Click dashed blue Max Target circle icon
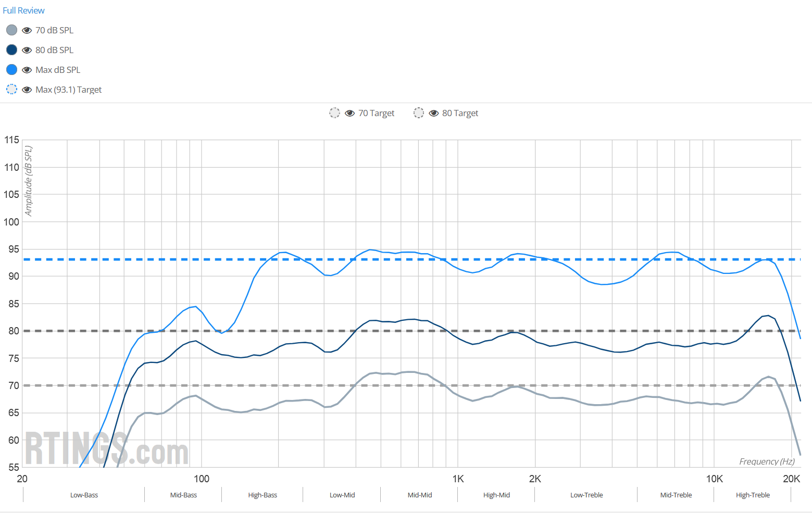The width and height of the screenshot is (812, 513). coord(11,90)
